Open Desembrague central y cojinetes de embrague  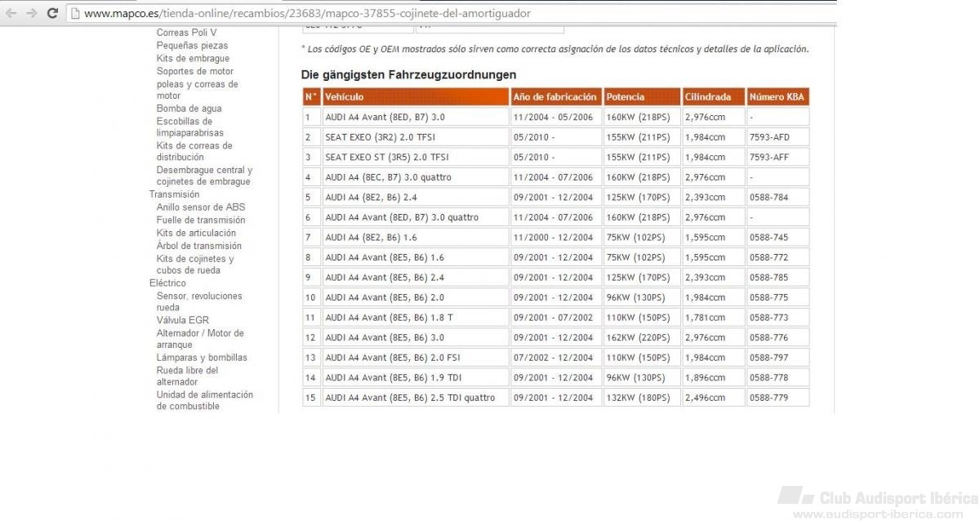(x=204, y=176)
